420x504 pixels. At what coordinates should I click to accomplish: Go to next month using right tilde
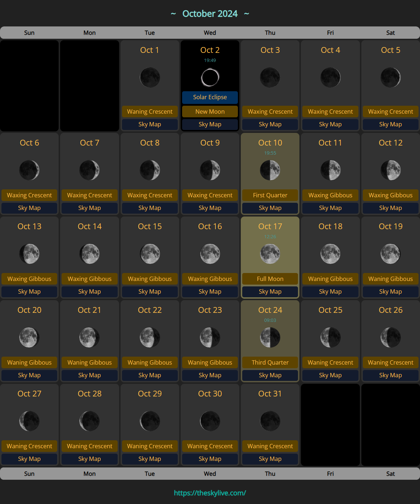pos(247,14)
